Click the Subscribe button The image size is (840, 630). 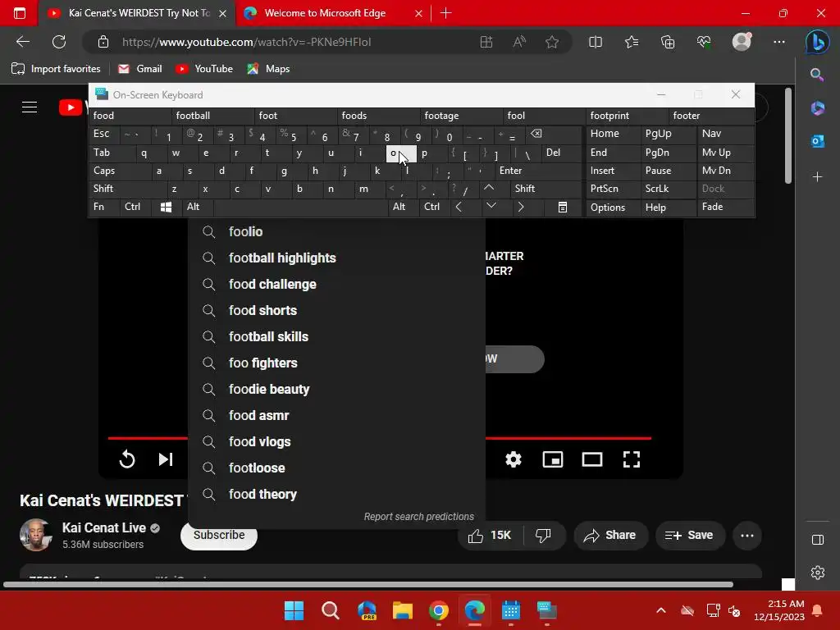[219, 535]
